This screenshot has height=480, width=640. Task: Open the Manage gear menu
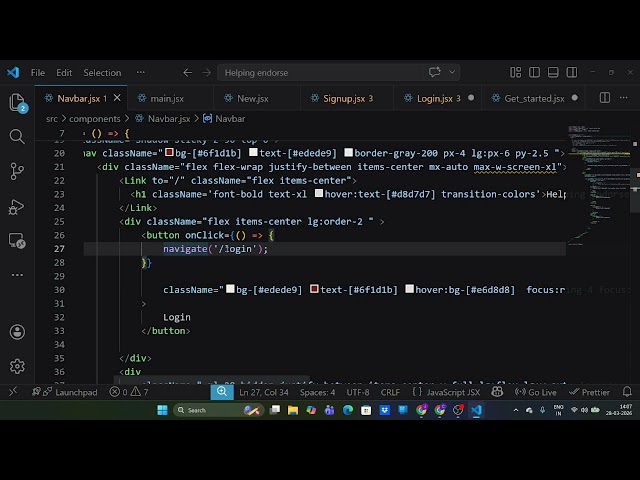click(17, 366)
